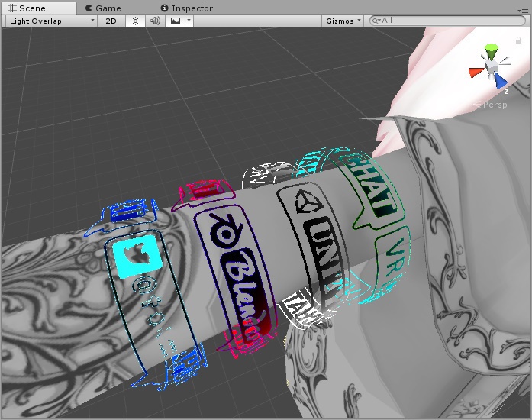Click the search magnifier filter icon
Image resolution: width=532 pixels, height=420 pixels.
(376, 21)
